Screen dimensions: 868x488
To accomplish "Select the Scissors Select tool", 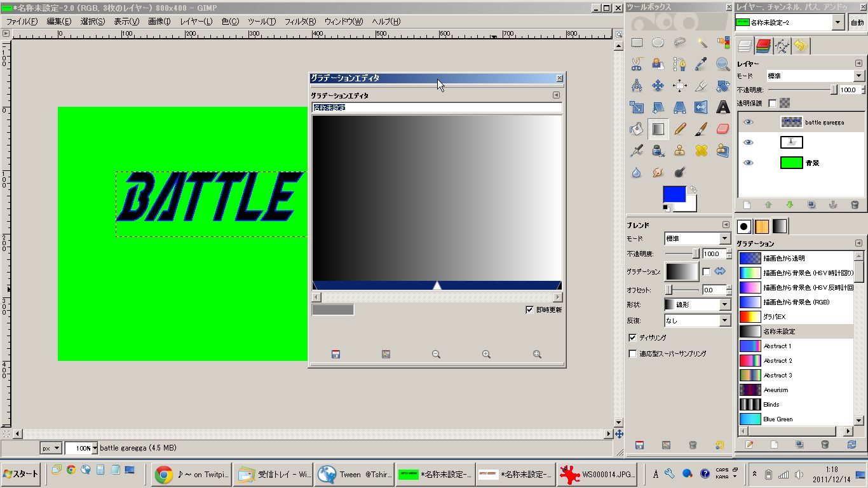I will pyautogui.click(x=637, y=64).
